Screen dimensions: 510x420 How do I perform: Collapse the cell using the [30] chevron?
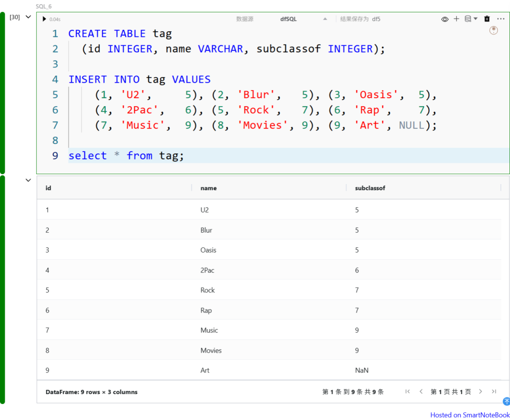pyautogui.click(x=28, y=17)
